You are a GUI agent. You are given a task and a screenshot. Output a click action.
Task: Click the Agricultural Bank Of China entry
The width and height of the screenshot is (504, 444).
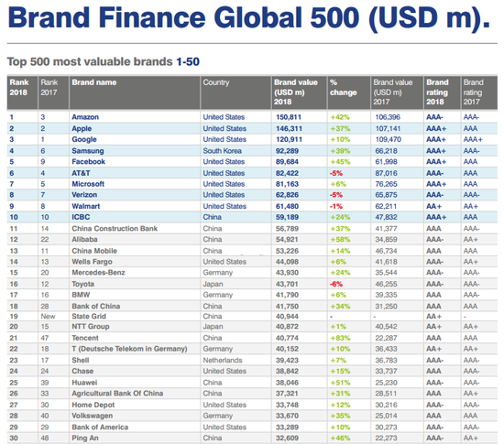pos(117,394)
